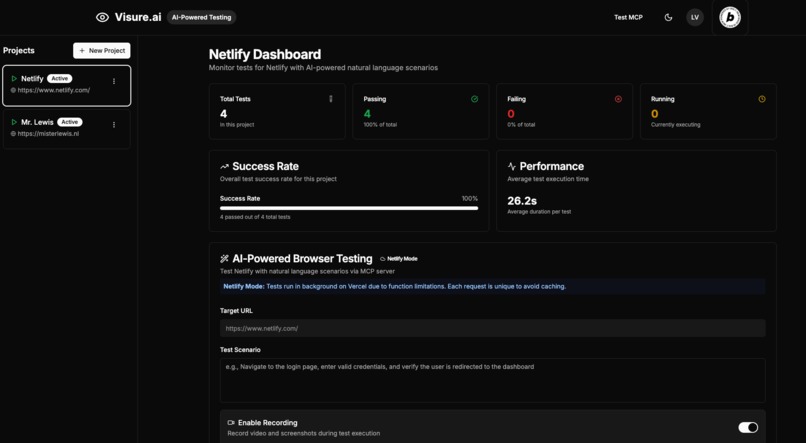Click the Performance pulse icon

point(511,167)
